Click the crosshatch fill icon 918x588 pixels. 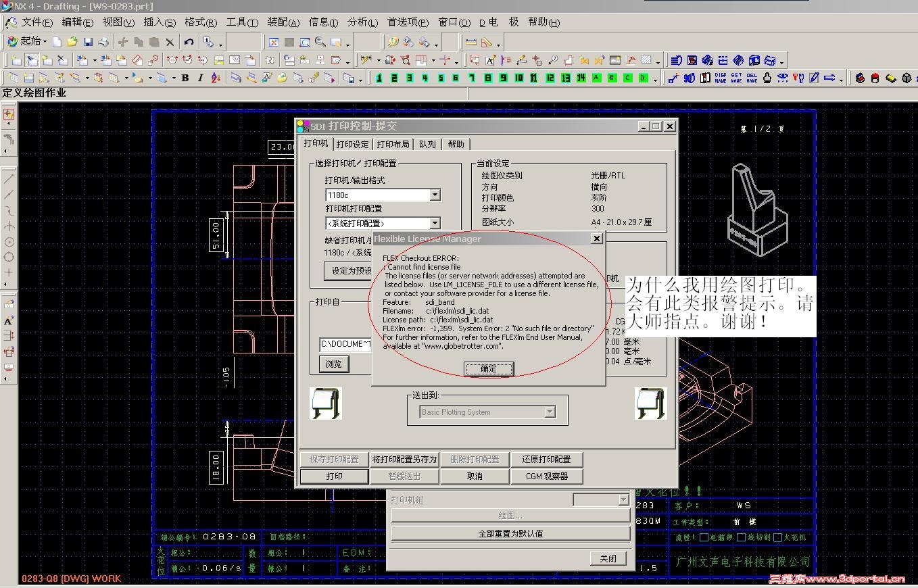pyautogui.click(x=647, y=60)
